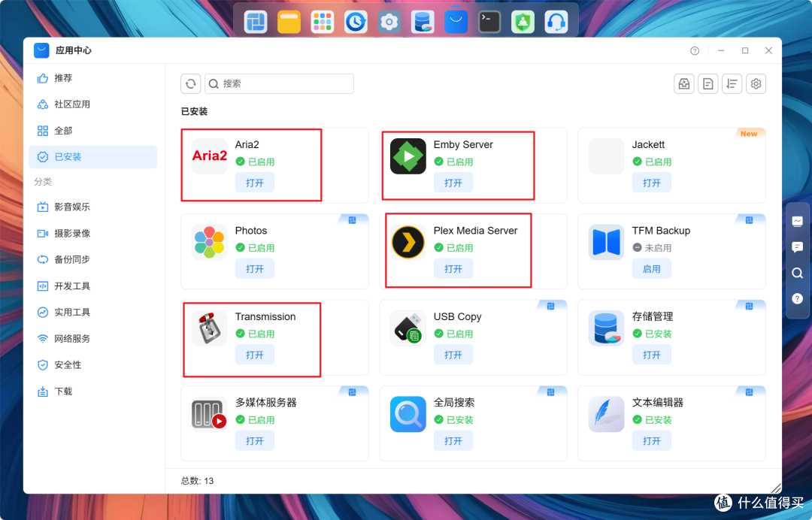Click the 全局搜索 magnifier app icon
Screen dimensions: 812x520
tap(408, 413)
